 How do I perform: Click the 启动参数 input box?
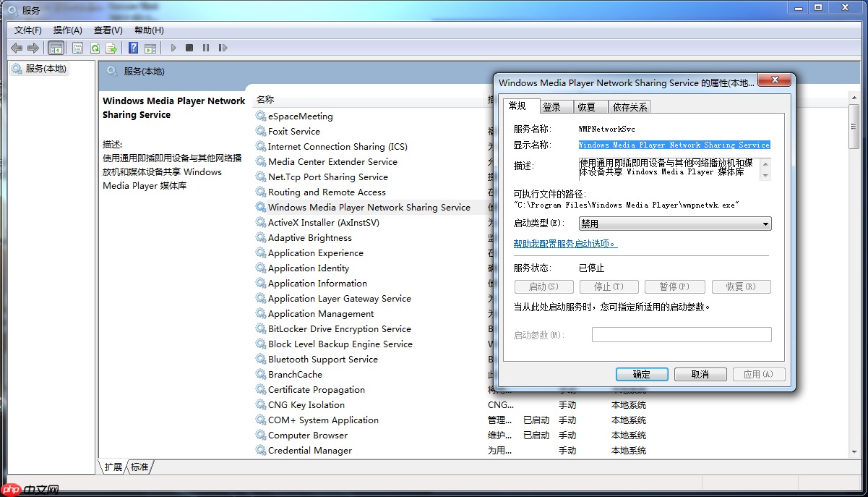pyautogui.click(x=682, y=334)
